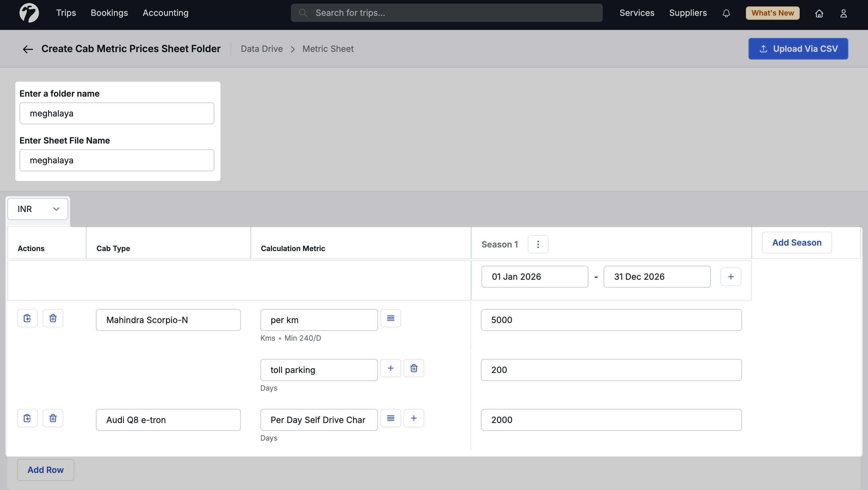
Task: Delete the toll parking metric
Action: coord(414,368)
